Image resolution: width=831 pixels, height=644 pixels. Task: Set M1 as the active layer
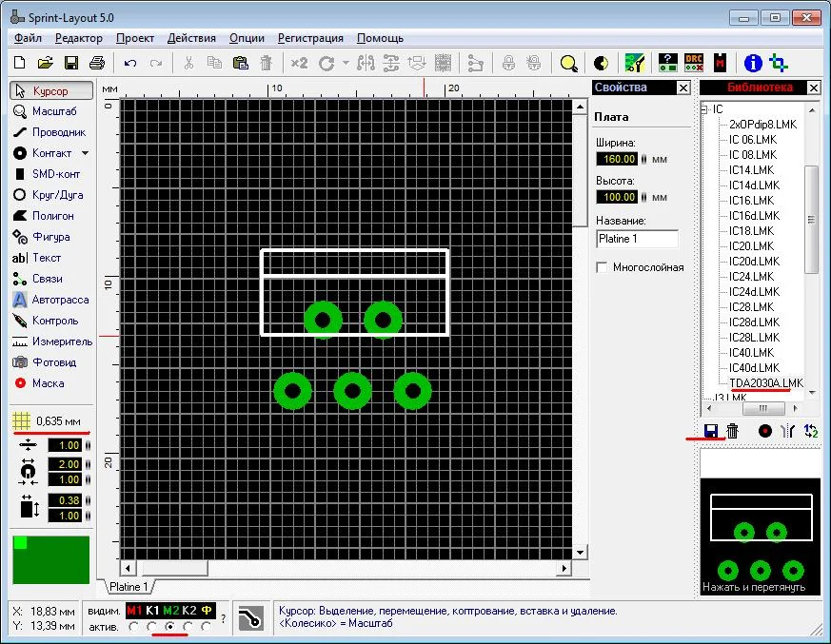(133, 627)
